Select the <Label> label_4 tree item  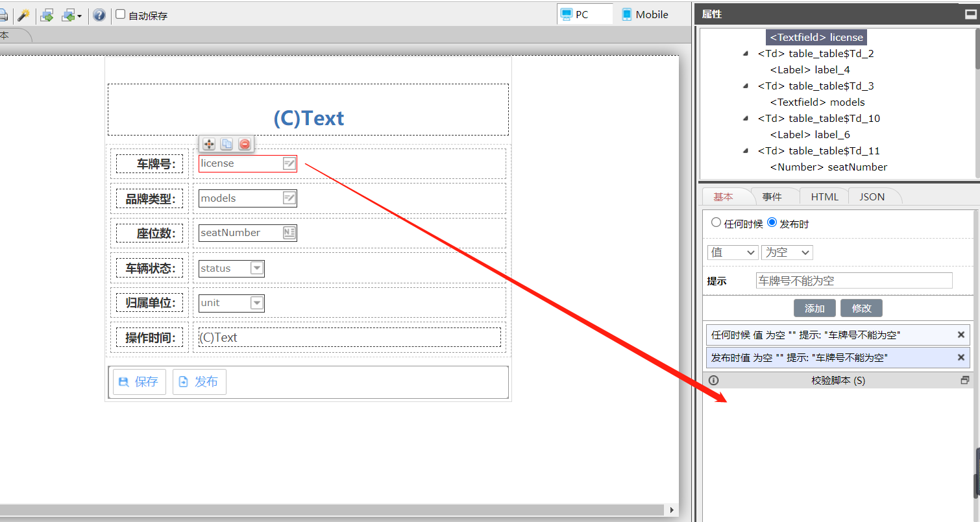coord(810,69)
